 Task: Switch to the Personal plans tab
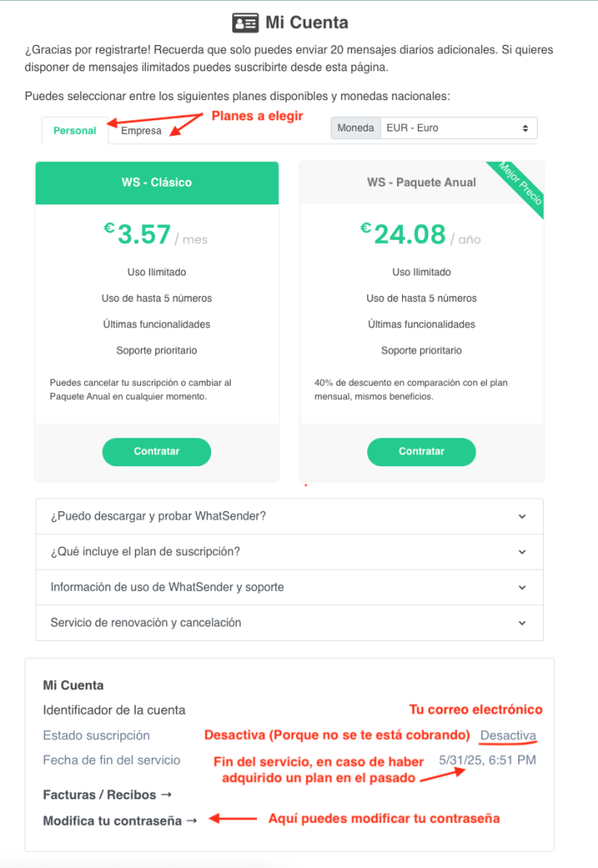(x=75, y=131)
